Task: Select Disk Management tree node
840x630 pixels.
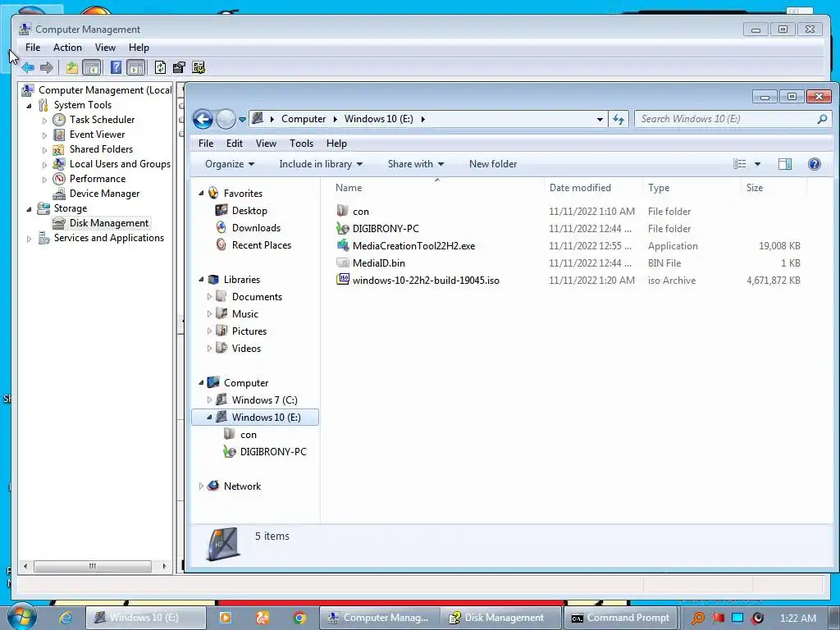Action: [x=109, y=223]
